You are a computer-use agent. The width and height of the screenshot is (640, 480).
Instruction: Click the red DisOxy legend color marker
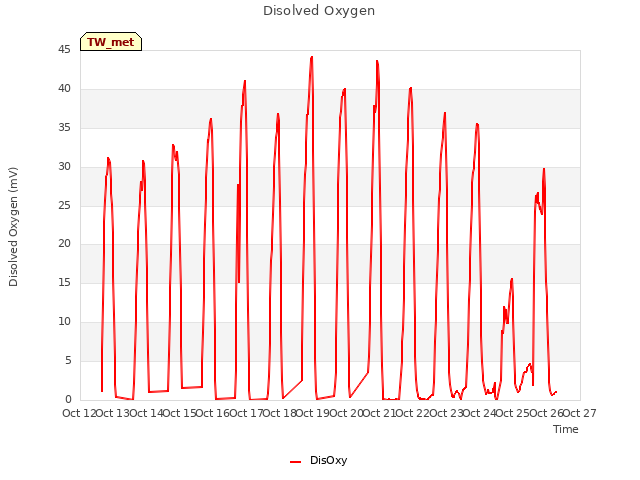click(296, 462)
